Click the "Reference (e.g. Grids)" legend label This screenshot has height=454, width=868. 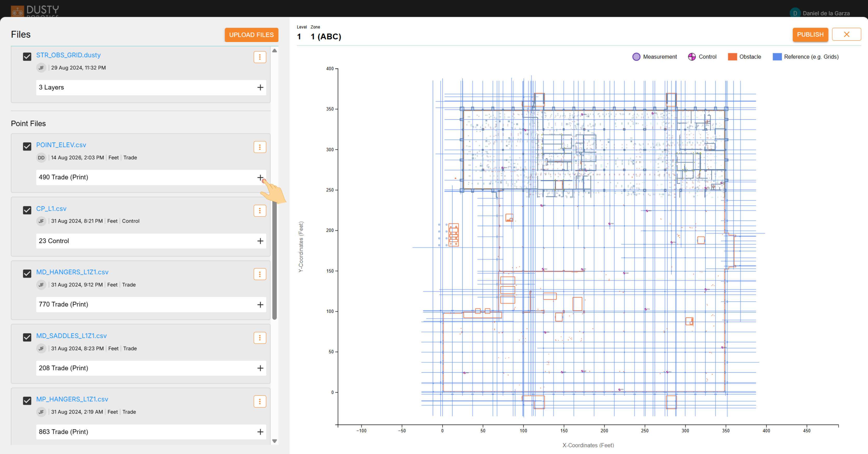(x=811, y=57)
